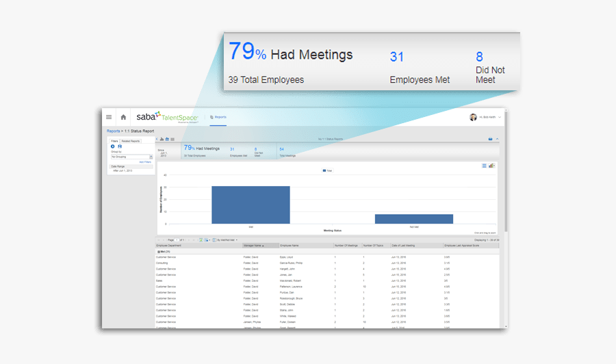Click the Saba TalentSpace logo
The height and width of the screenshot is (364, 616).
tap(167, 117)
